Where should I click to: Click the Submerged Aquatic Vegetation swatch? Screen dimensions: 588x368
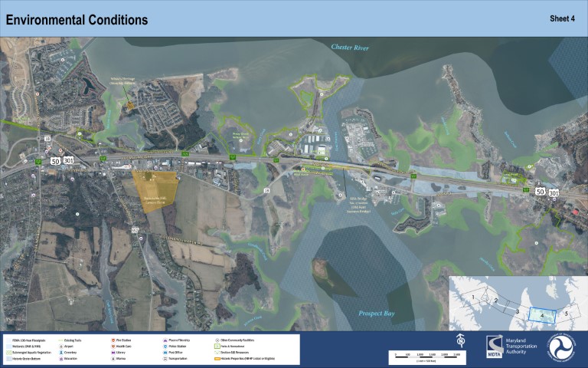[x=8, y=353]
